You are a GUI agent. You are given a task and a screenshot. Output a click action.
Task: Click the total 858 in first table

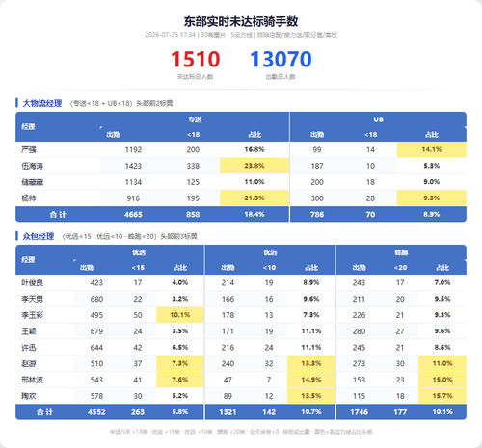coord(193,214)
